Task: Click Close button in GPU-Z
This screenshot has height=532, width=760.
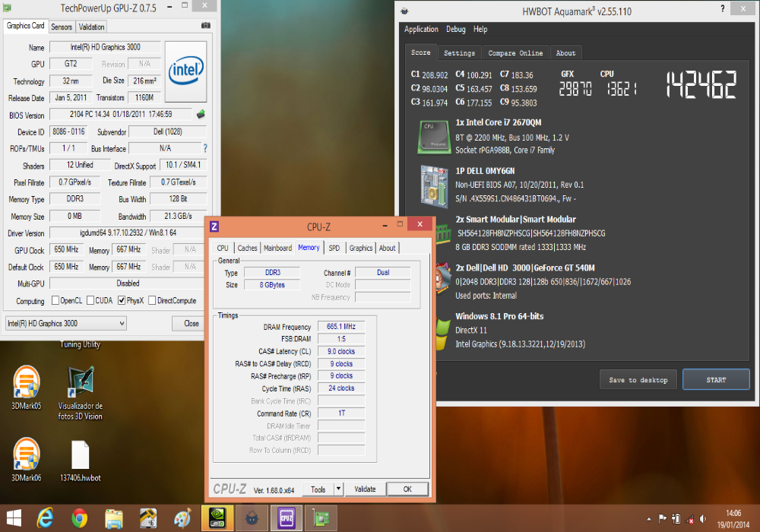Action: (x=191, y=323)
